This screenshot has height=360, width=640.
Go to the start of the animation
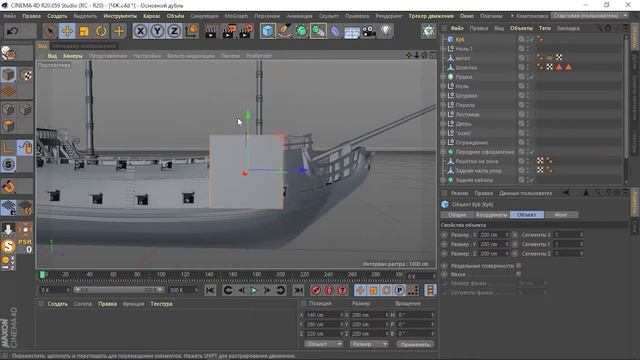[x=210, y=290]
